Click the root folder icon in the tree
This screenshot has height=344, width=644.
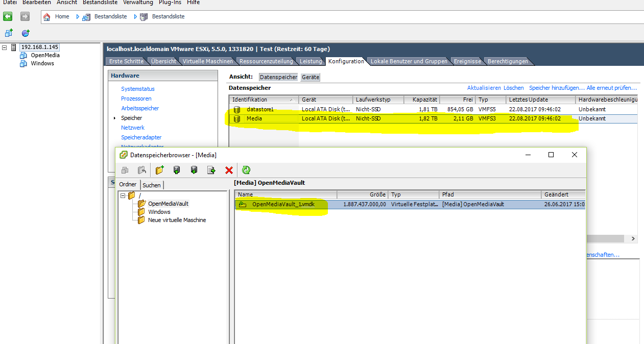click(132, 195)
